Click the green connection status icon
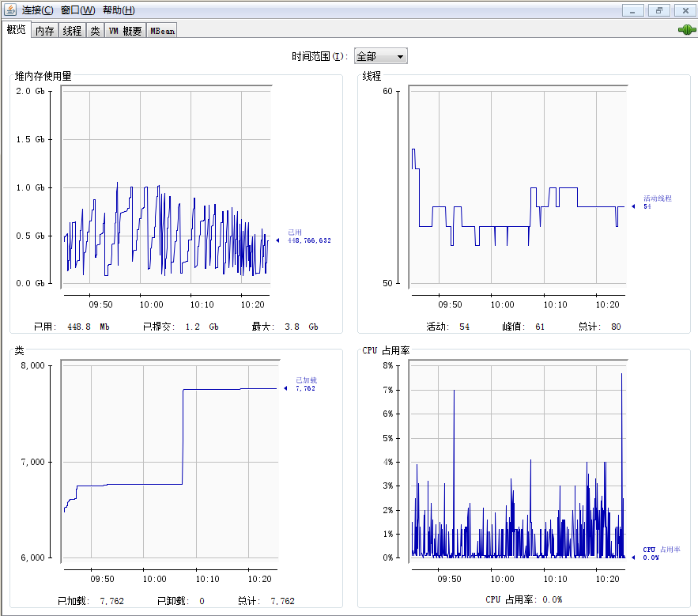 [685, 30]
